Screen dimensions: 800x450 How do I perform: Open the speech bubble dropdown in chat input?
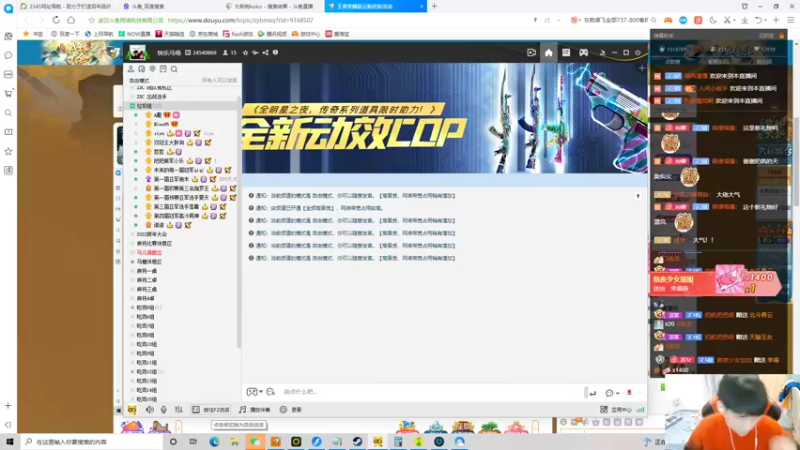[x=612, y=393]
